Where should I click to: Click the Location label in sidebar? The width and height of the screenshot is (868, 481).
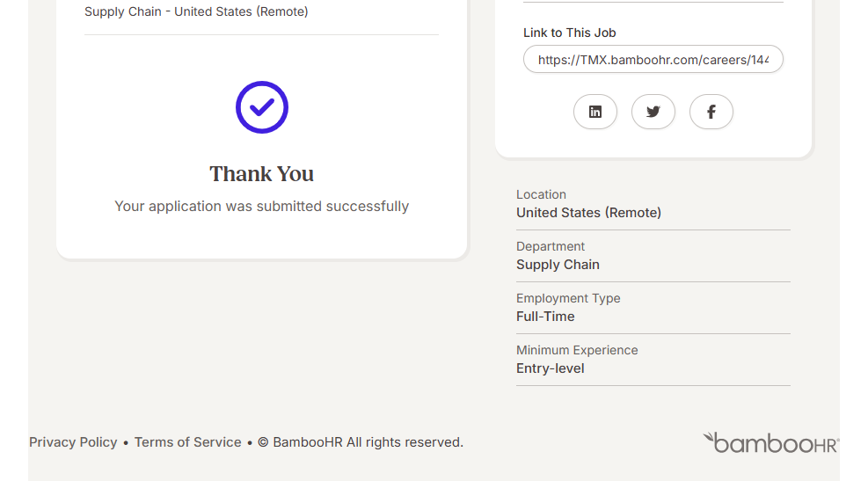tap(541, 194)
